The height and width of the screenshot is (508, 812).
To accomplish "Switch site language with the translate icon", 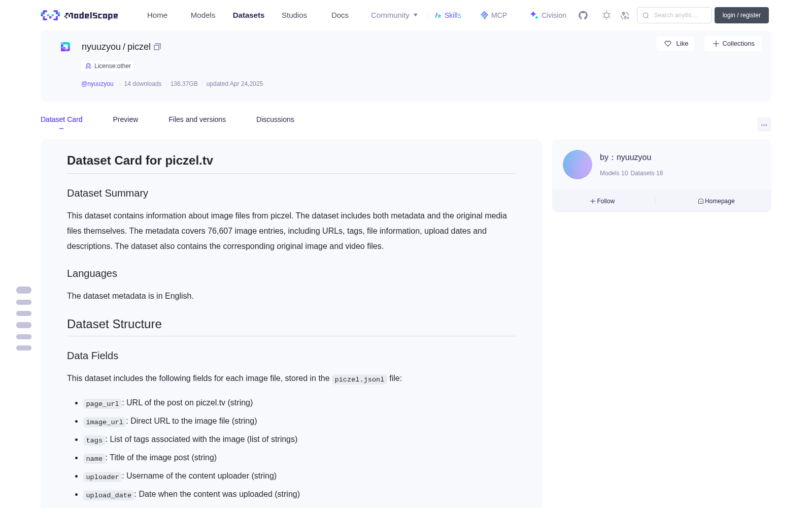I will click(x=625, y=15).
